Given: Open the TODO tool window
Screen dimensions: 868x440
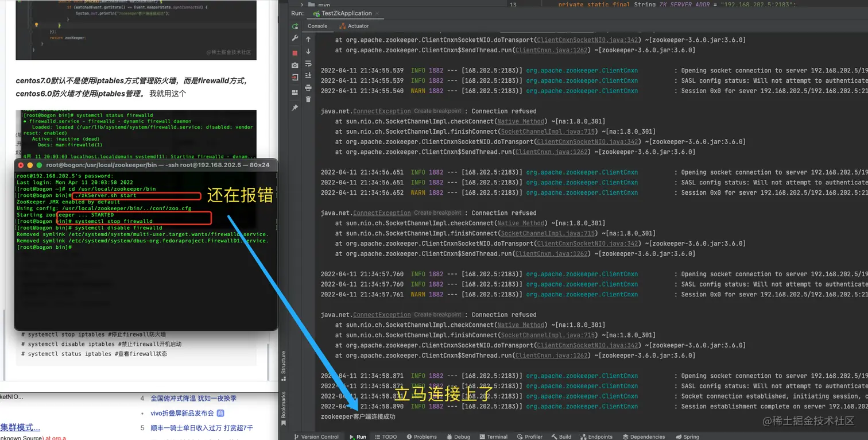Looking at the screenshot, I should point(386,437).
